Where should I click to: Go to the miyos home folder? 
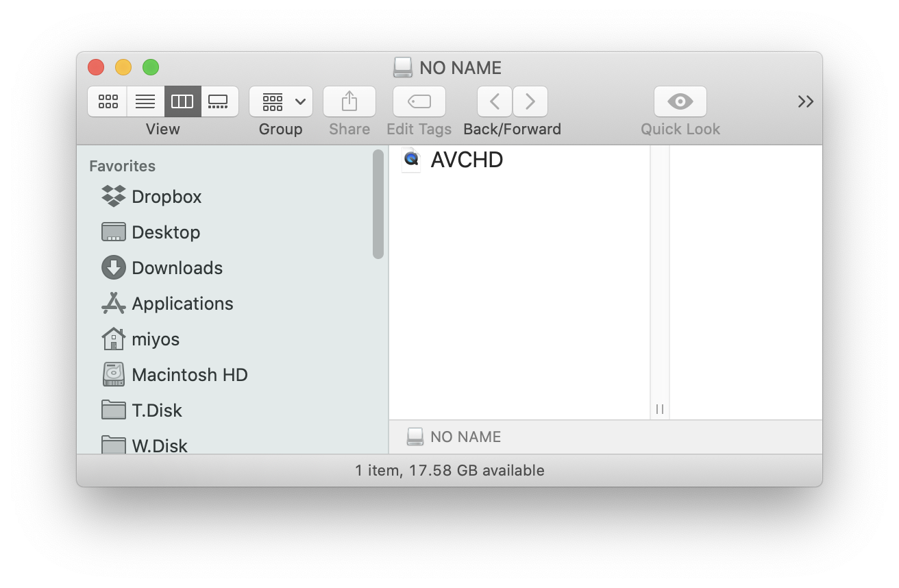[x=156, y=339]
